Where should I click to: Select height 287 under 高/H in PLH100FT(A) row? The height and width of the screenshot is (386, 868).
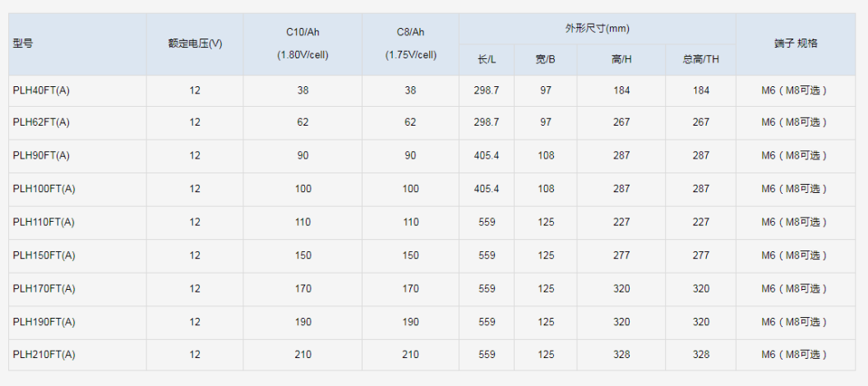621,189
